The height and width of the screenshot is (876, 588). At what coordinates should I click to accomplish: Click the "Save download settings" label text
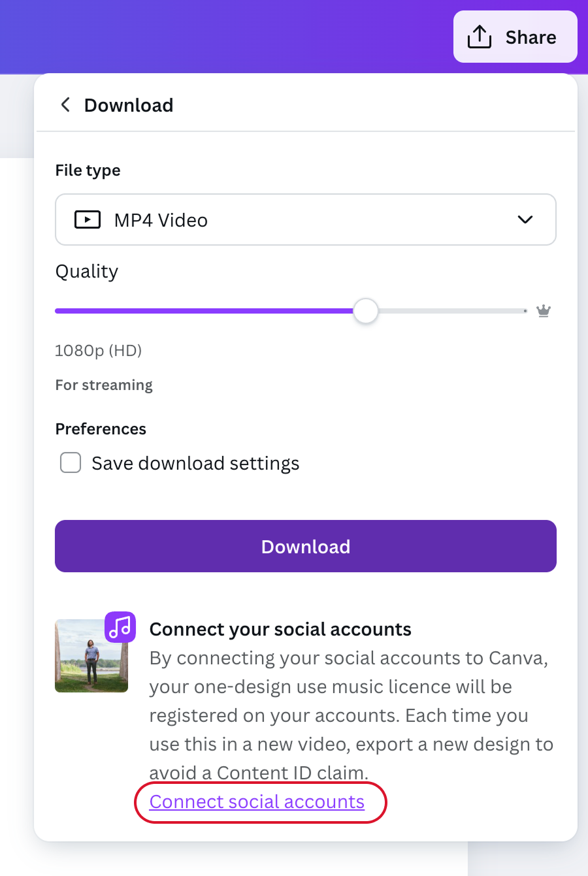[x=195, y=463]
